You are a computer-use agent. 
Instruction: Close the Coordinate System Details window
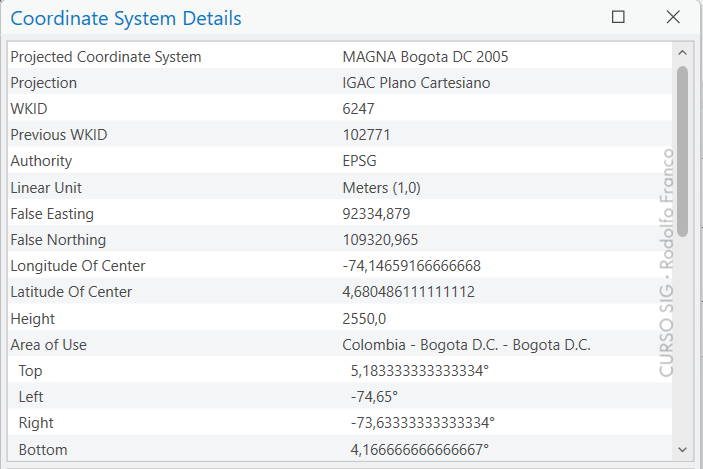[673, 17]
